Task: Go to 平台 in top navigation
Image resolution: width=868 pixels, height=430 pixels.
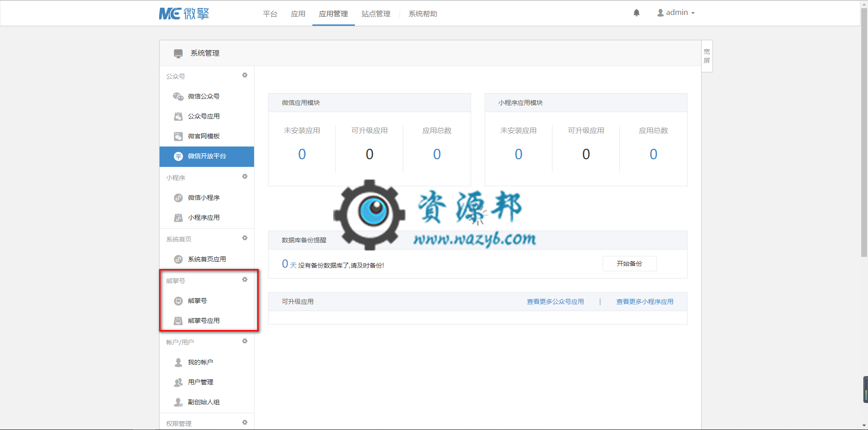Action: [270, 14]
